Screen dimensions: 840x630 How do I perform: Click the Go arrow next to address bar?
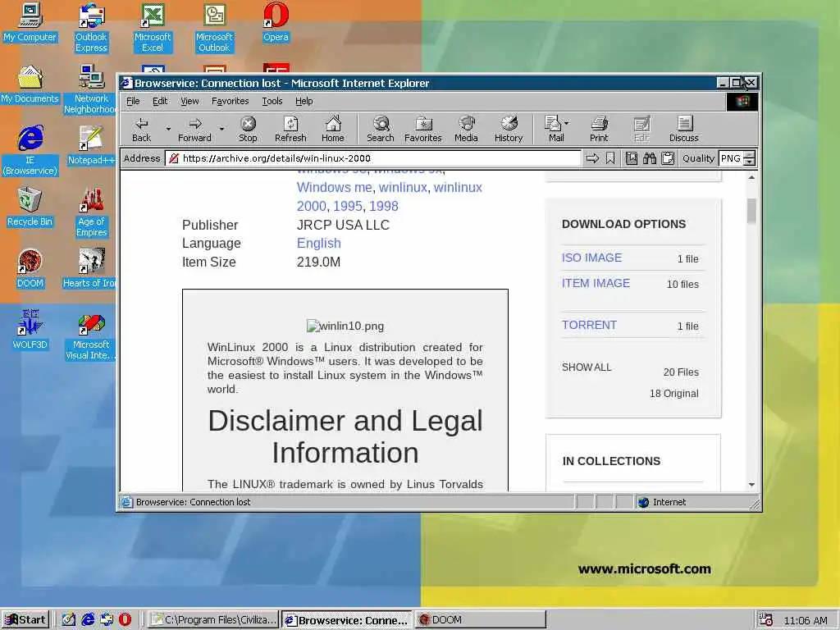pyautogui.click(x=592, y=158)
